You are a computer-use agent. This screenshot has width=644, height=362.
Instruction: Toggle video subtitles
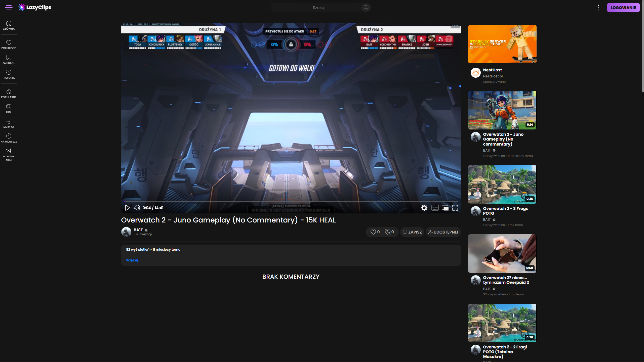[435, 208]
